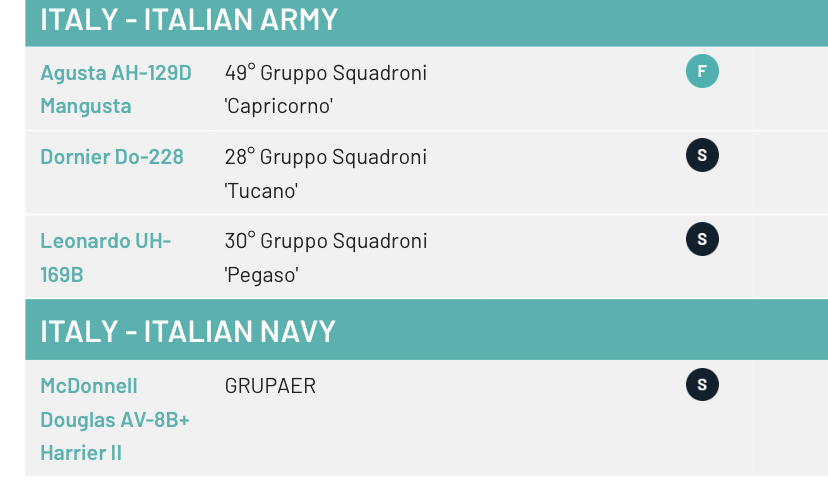Click the S badge in GRUPAER row
The image size is (828, 492).
tap(702, 384)
